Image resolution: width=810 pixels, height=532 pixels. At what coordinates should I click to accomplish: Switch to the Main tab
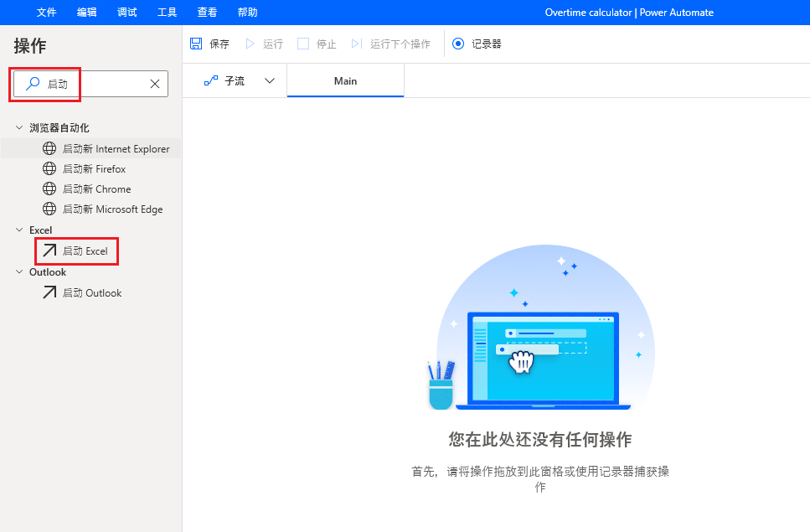345,80
